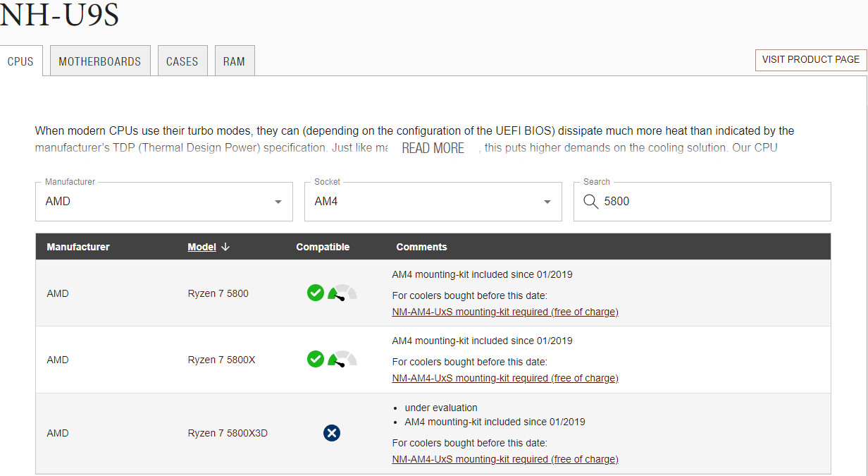Click the magnifier icon in Search field

590,202
